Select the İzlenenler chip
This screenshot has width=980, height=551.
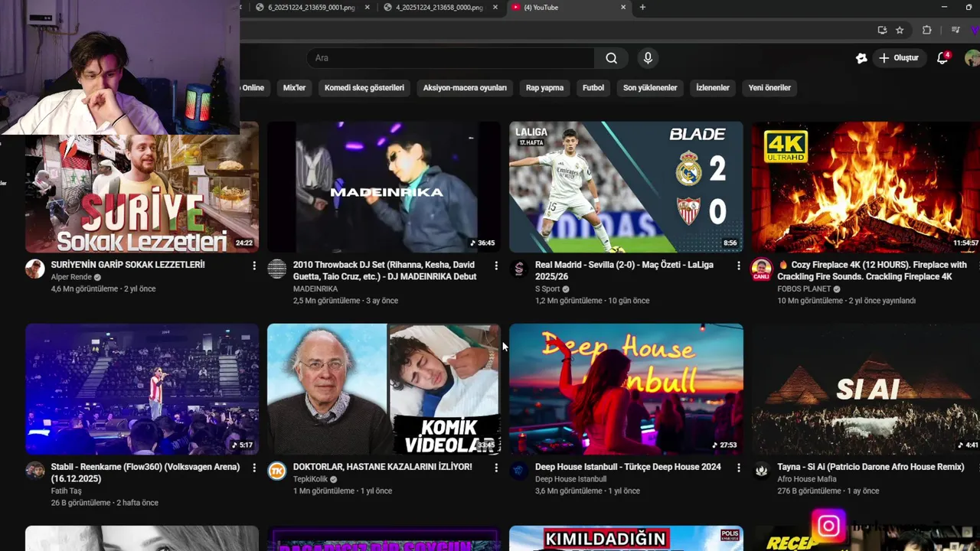pos(713,88)
